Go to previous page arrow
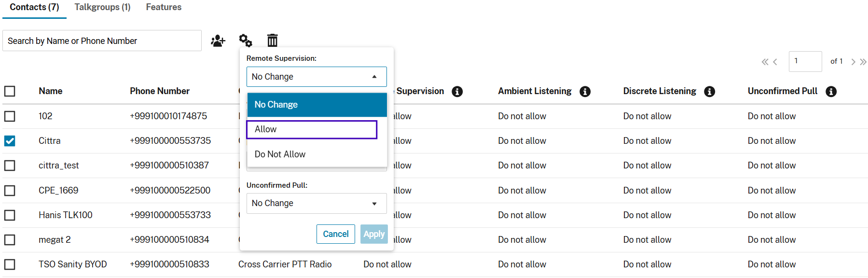The width and height of the screenshot is (868, 278). (x=775, y=62)
